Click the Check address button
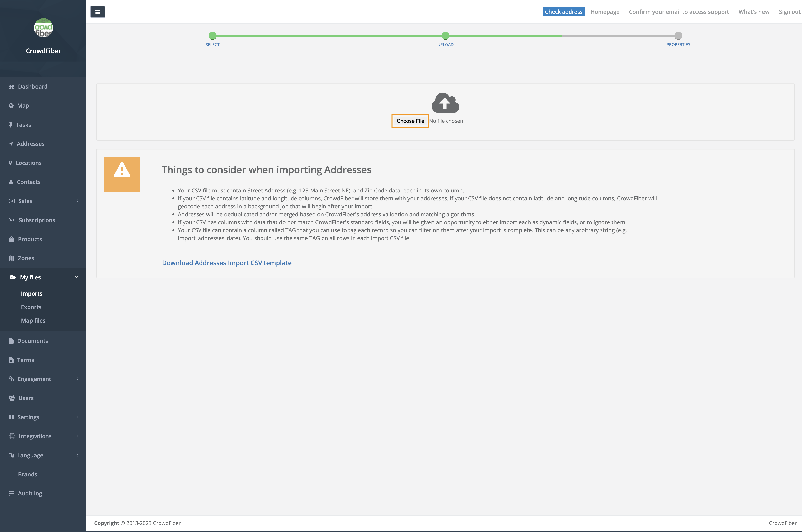 point(564,11)
